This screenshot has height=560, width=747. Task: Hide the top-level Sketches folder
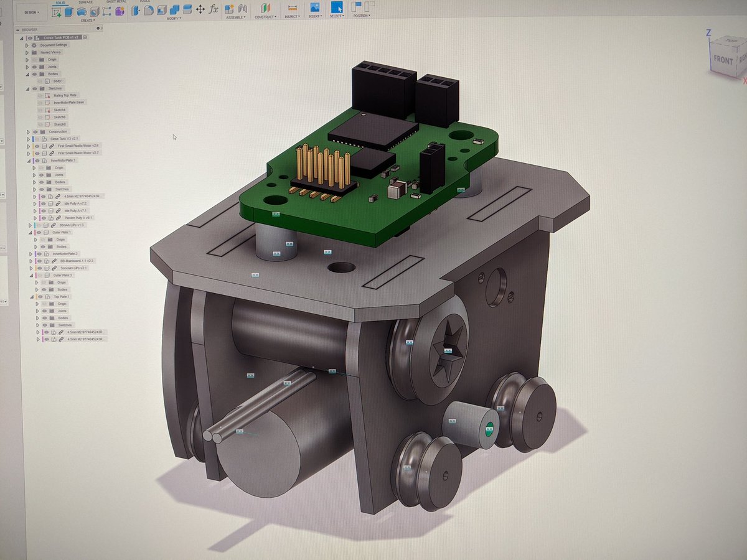35,88
